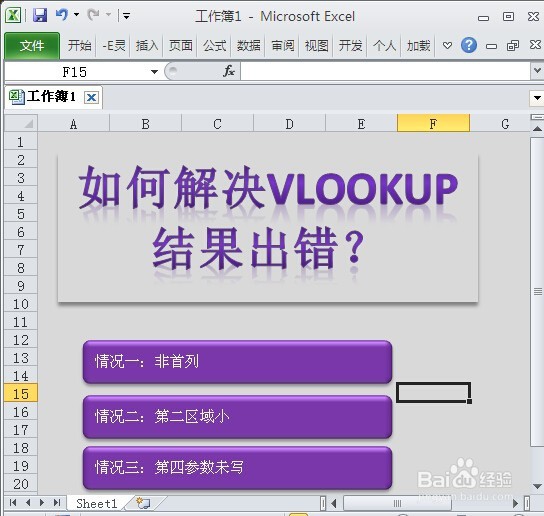The width and height of the screenshot is (544, 516).
Task: Select the Sheet1 worksheet tab
Action: click(96, 503)
